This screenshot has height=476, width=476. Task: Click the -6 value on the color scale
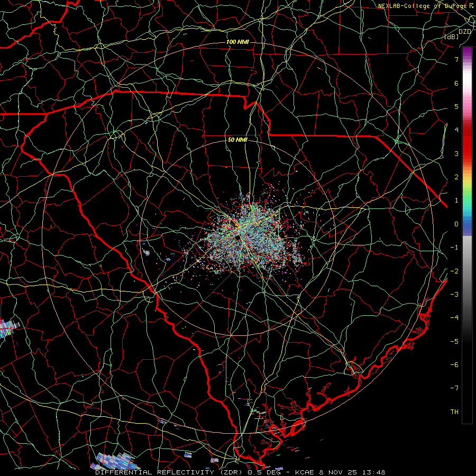point(454,365)
